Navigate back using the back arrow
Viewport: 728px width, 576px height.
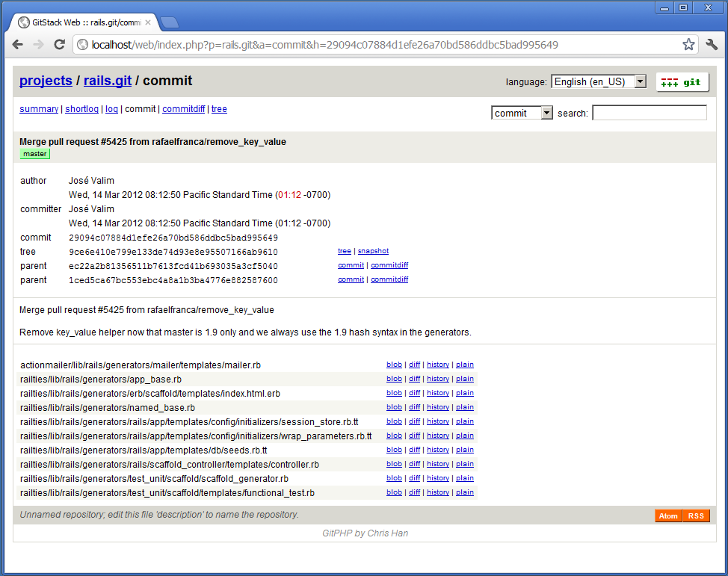17,44
